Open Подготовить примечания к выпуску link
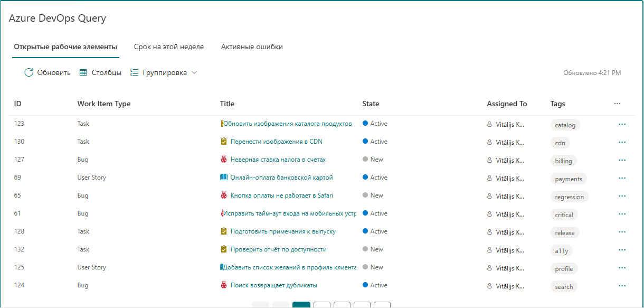Screen dimensions: 644x308 283,231
